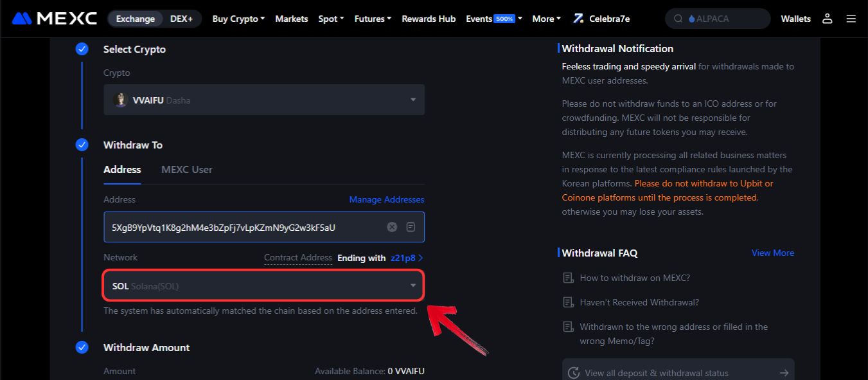Viewport: 868px width, 380px height.
Task: Click the document icon beside Haven't Received Withdrawal
Action: [568, 302]
